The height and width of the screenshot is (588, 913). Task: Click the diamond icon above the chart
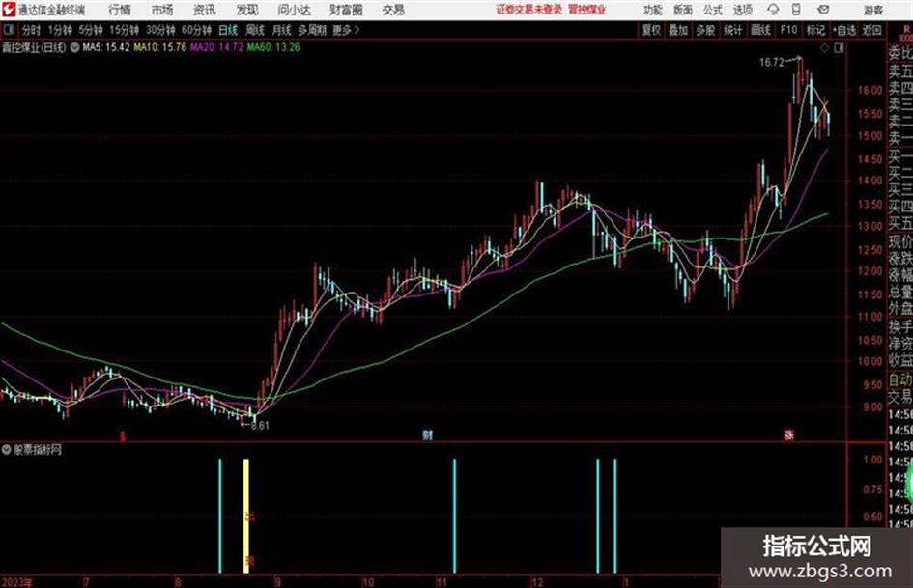(x=824, y=48)
